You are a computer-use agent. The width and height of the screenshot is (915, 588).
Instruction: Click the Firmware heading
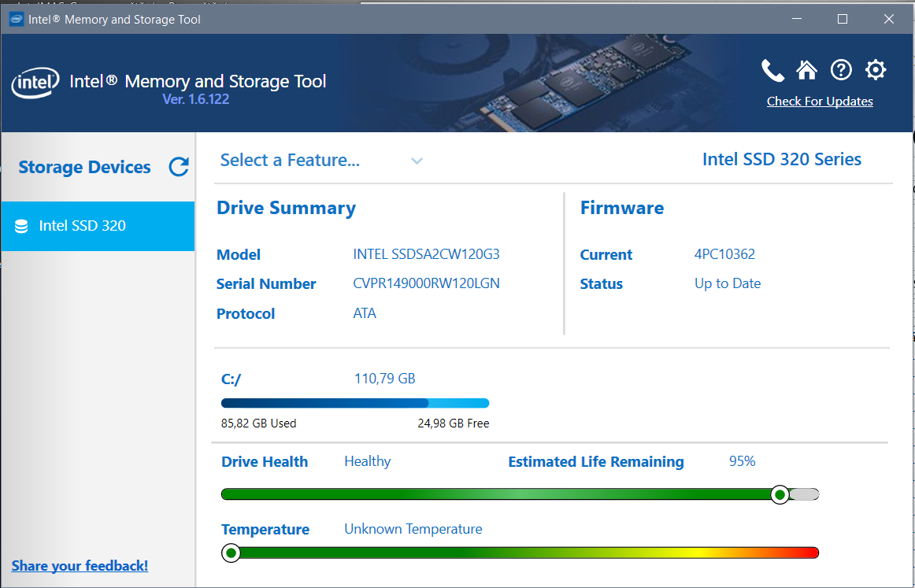pyautogui.click(x=622, y=209)
